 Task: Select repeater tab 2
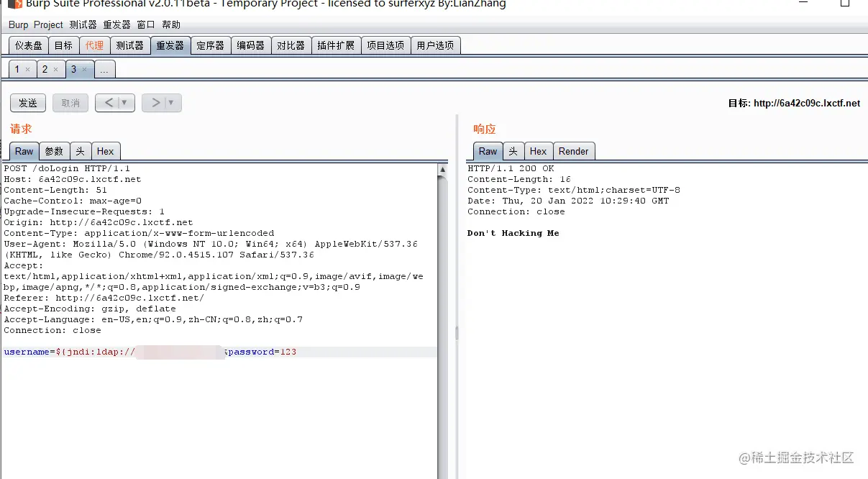(x=45, y=69)
